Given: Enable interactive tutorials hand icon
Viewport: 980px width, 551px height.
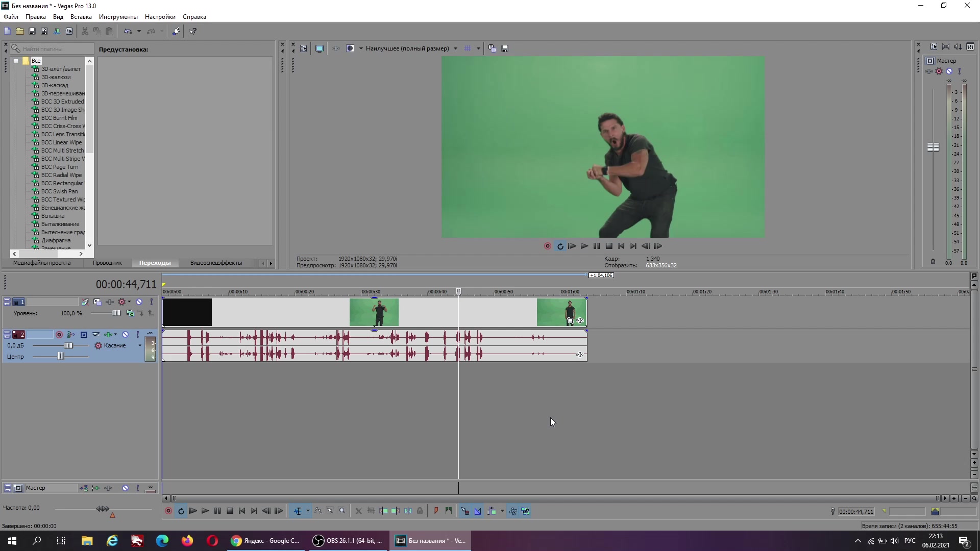Looking at the screenshot, I should [176, 31].
